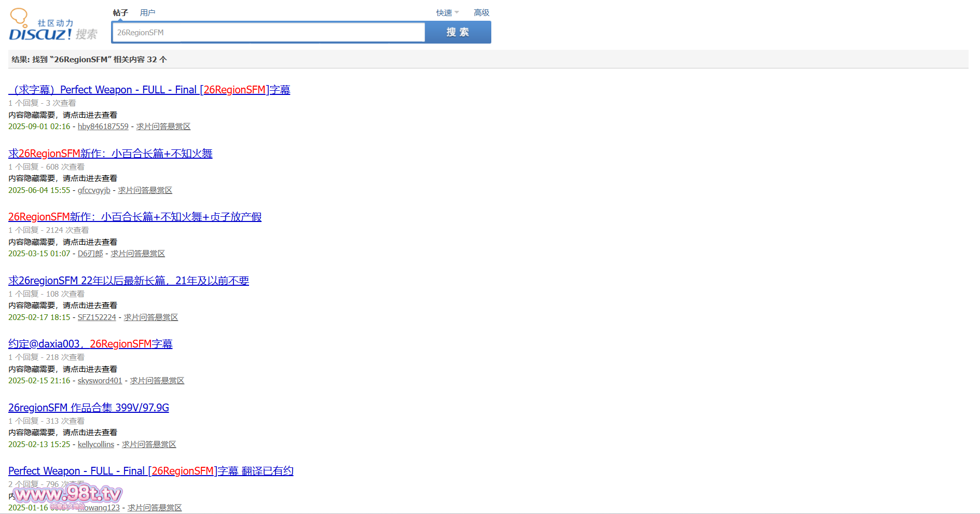Viewport: 980px width, 514px height.
Task: Click the date 2025-02-13 15:25
Action: point(39,444)
